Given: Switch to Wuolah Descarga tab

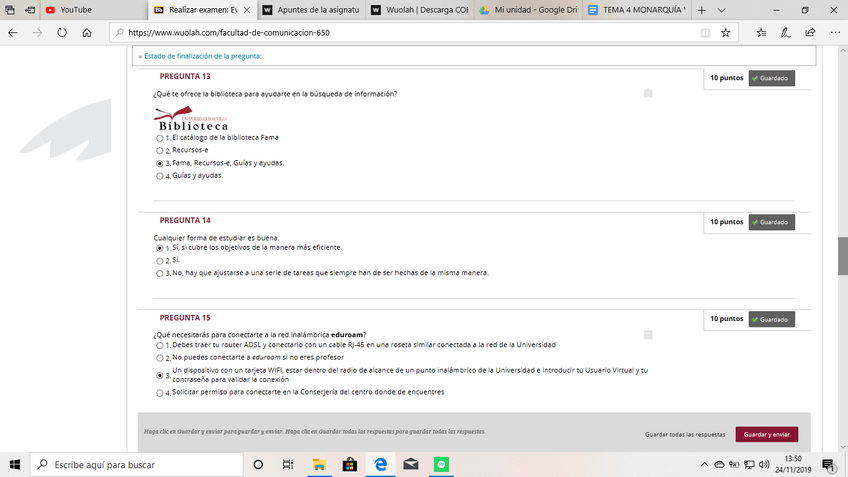Looking at the screenshot, I should 420,10.
